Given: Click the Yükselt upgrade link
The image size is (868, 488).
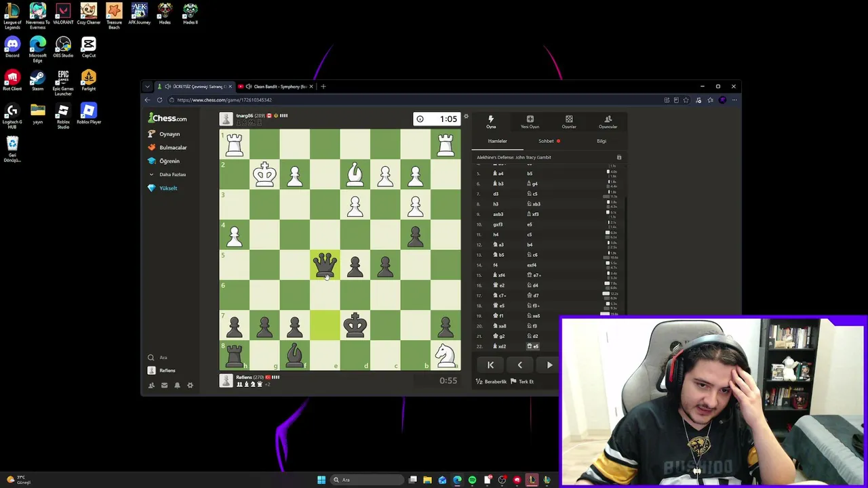Looking at the screenshot, I should (163, 188).
